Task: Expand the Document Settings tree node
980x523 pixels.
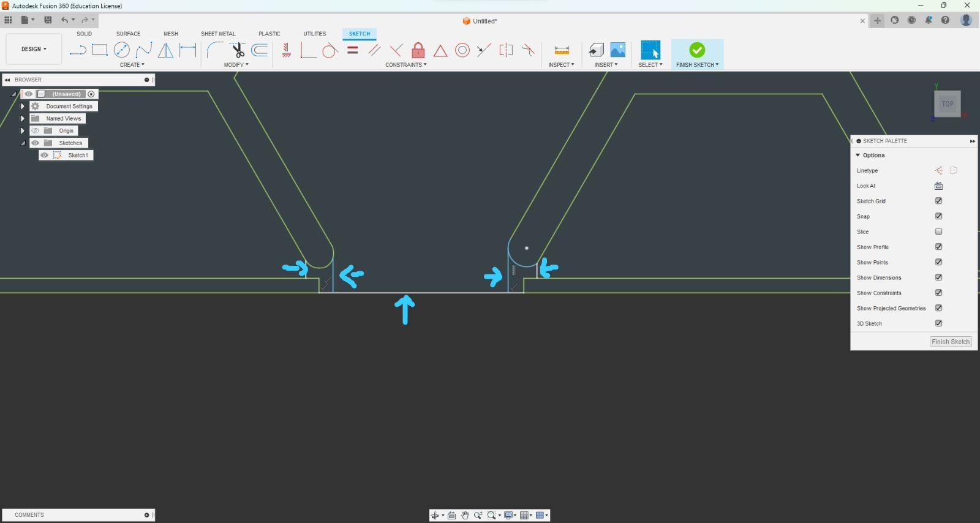Action: 23,107
